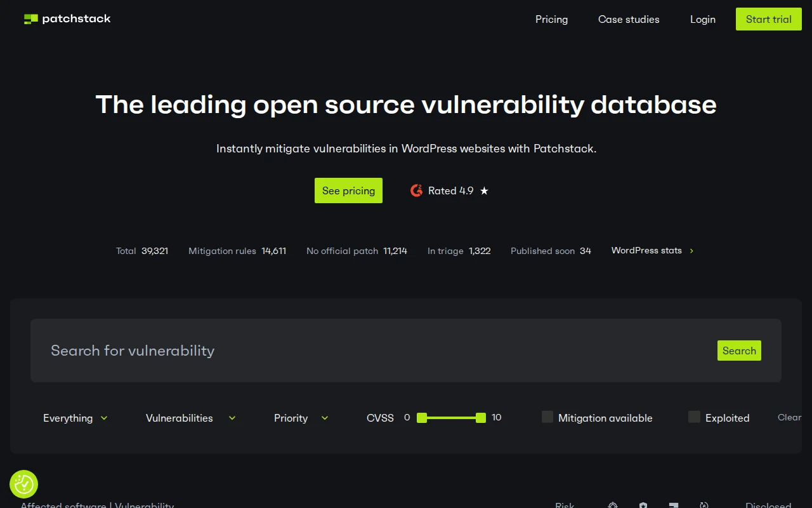This screenshot has width=812, height=508.
Task: Click the G2 rating icon next to Rated 4.9
Action: 416,190
